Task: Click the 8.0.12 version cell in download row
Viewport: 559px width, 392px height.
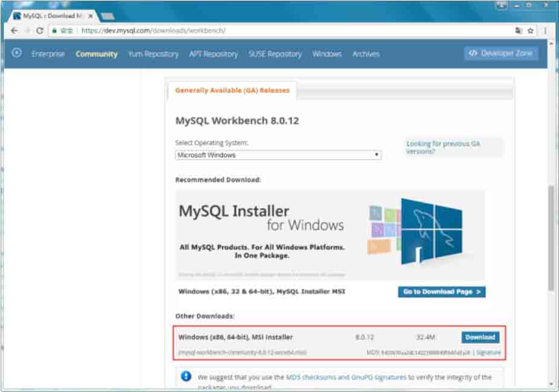Action: [x=365, y=337]
